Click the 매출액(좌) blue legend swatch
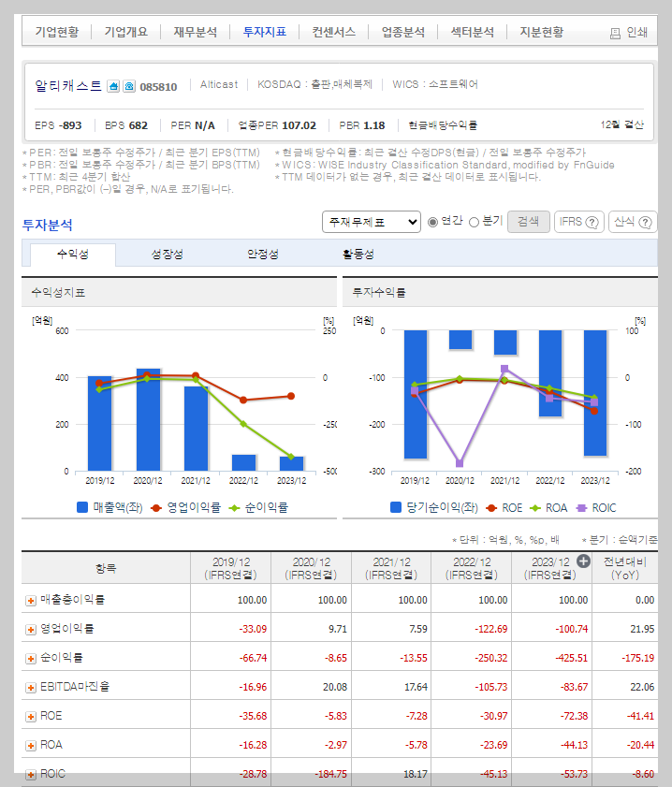672x787 pixels. tap(82, 507)
